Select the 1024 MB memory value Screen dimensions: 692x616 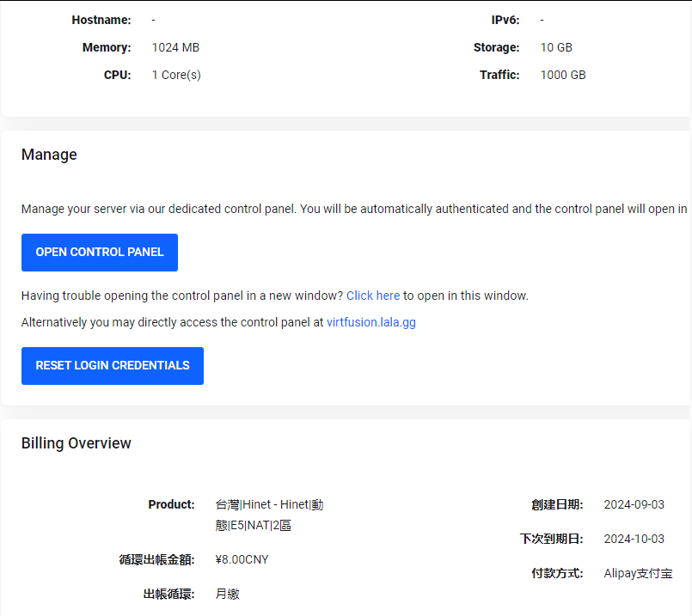pyautogui.click(x=175, y=48)
